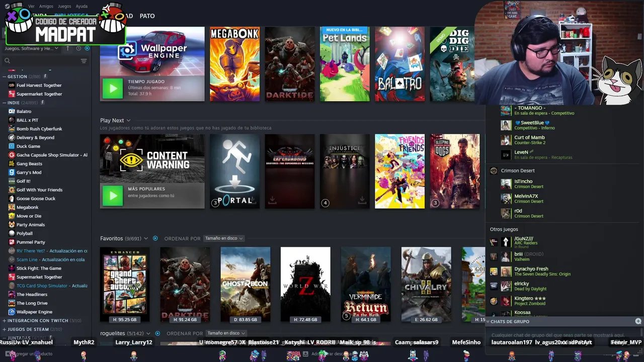This screenshot has height=362, width=644.
Task: Open World War Z cover in Favoritos
Action: [305, 285]
